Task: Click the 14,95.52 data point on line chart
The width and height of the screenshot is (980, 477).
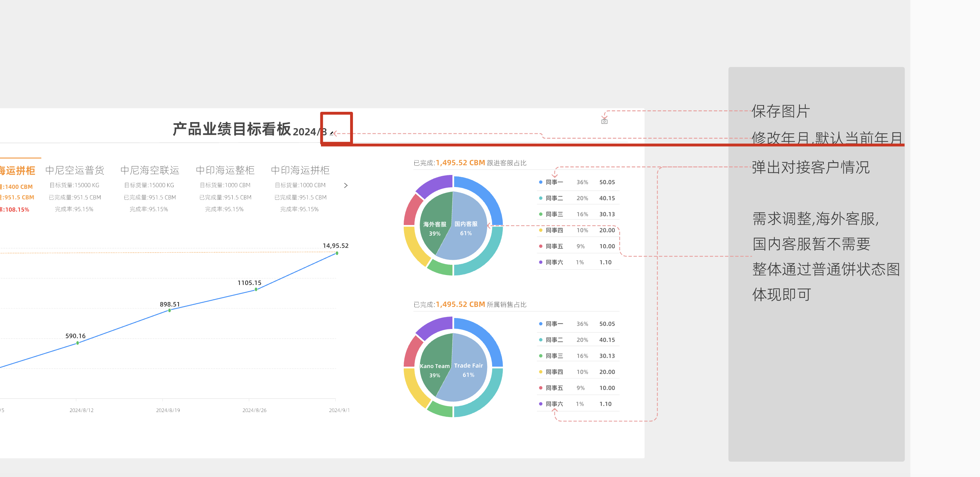Action: point(337,253)
